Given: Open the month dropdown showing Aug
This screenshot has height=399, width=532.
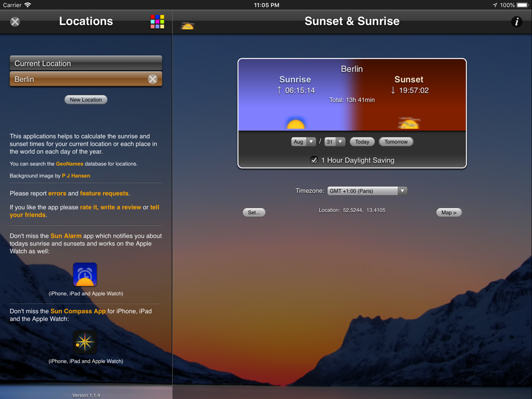Looking at the screenshot, I should [303, 142].
